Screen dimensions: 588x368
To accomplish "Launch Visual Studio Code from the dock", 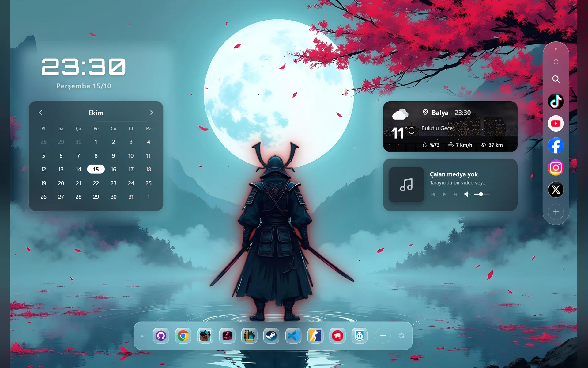I will point(293,336).
